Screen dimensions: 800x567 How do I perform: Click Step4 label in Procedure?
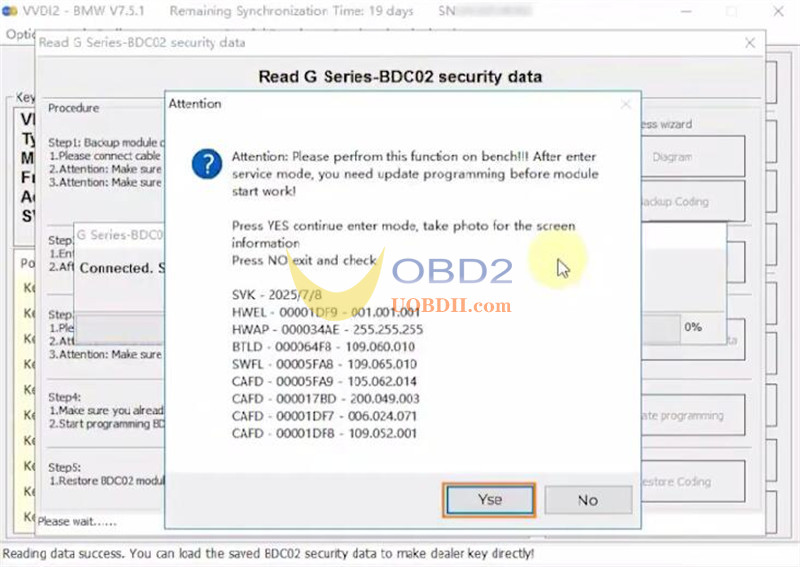64,397
